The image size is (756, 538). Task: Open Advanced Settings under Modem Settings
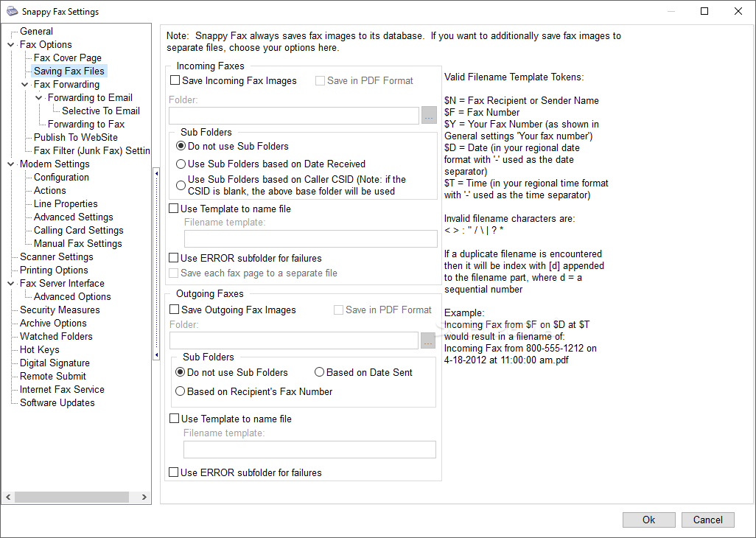[73, 217]
